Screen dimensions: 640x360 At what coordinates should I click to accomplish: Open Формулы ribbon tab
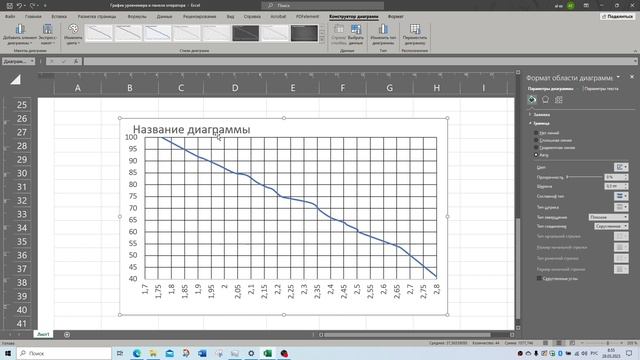137,17
